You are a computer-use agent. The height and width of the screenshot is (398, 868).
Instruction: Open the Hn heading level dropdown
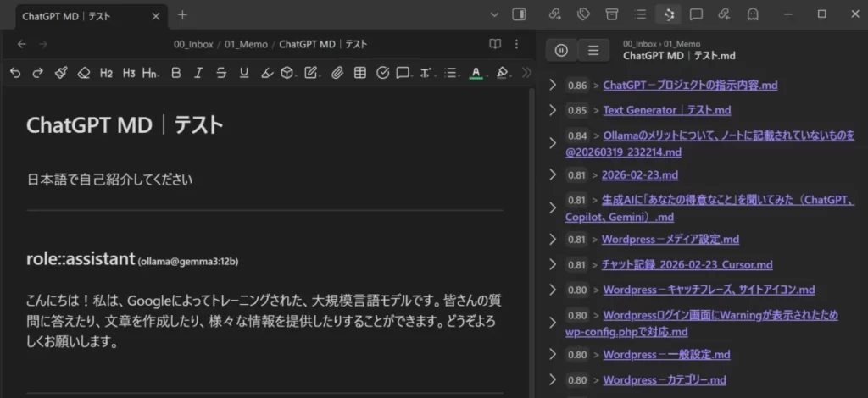click(150, 73)
